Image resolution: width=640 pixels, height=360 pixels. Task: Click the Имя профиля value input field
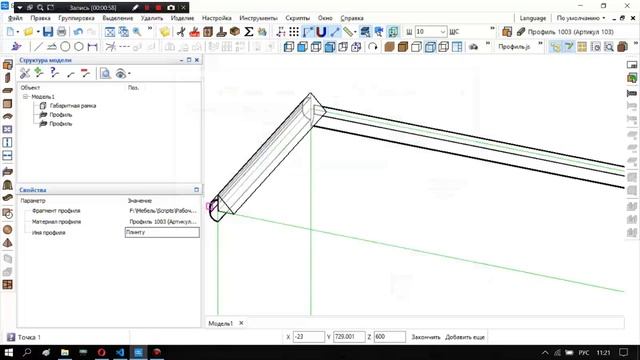[x=162, y=232]
